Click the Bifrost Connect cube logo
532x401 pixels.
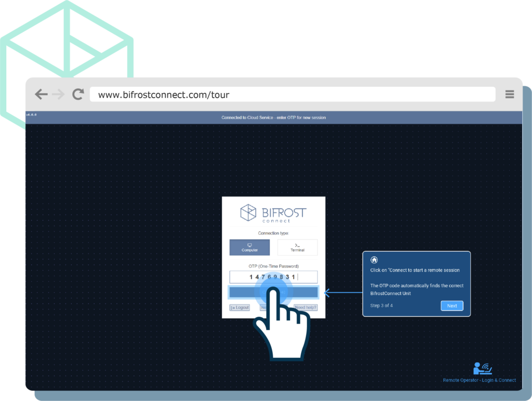pos(248,213)
